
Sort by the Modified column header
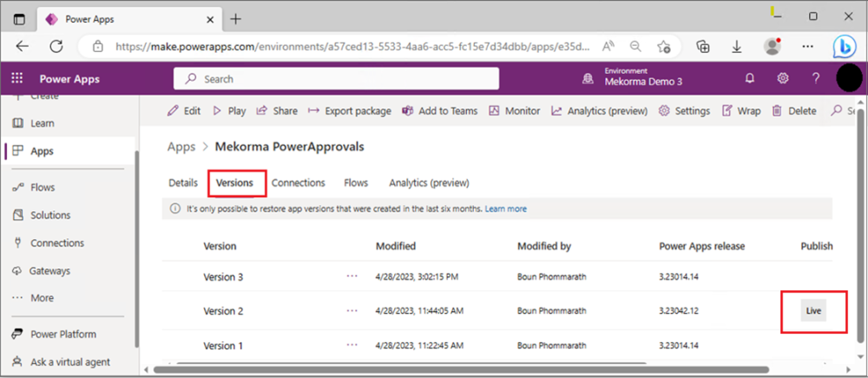coord(396,246)
